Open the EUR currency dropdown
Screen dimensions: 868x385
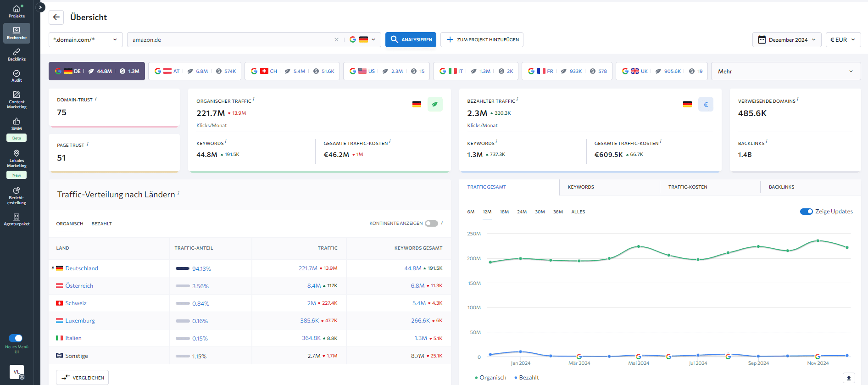[843, 39]
